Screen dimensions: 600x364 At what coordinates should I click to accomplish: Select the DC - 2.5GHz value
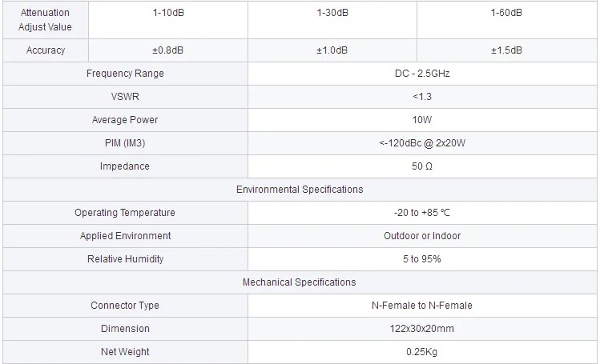(423, 74)
